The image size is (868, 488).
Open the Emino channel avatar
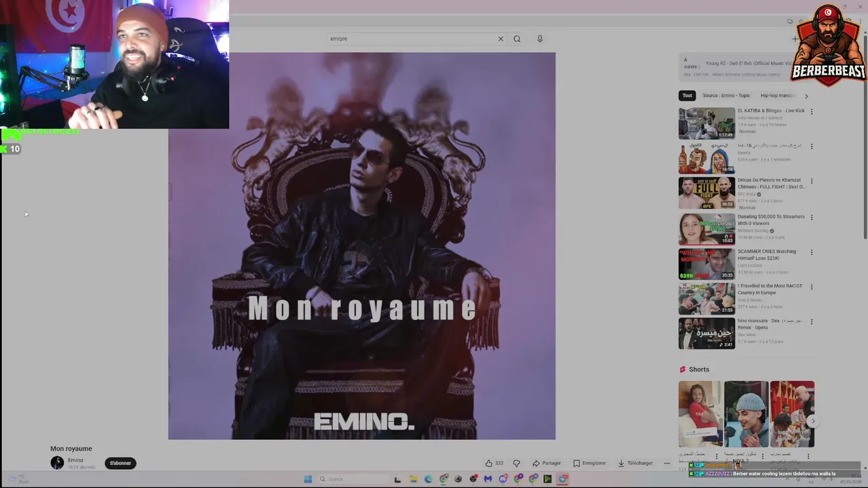[x=57, y=463]
